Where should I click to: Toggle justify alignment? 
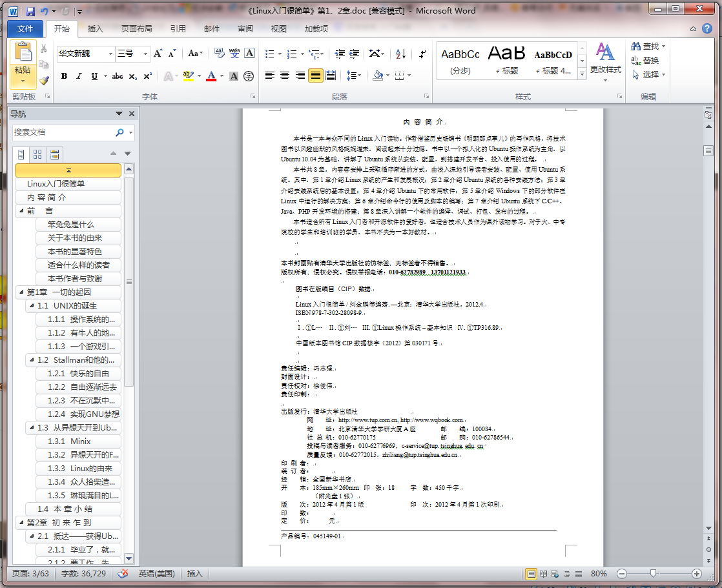315,76
